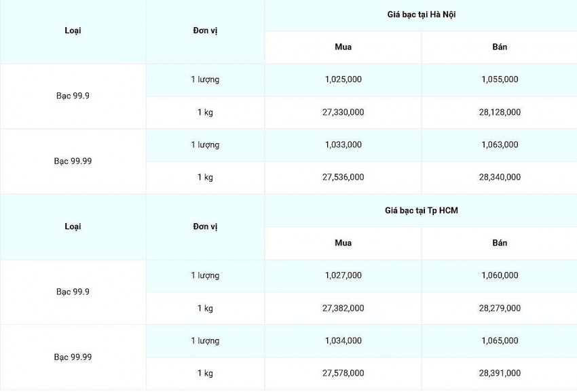
Task: Click "Bạc 99.9" in the Tp HCM table
Action: coord(73,292)
